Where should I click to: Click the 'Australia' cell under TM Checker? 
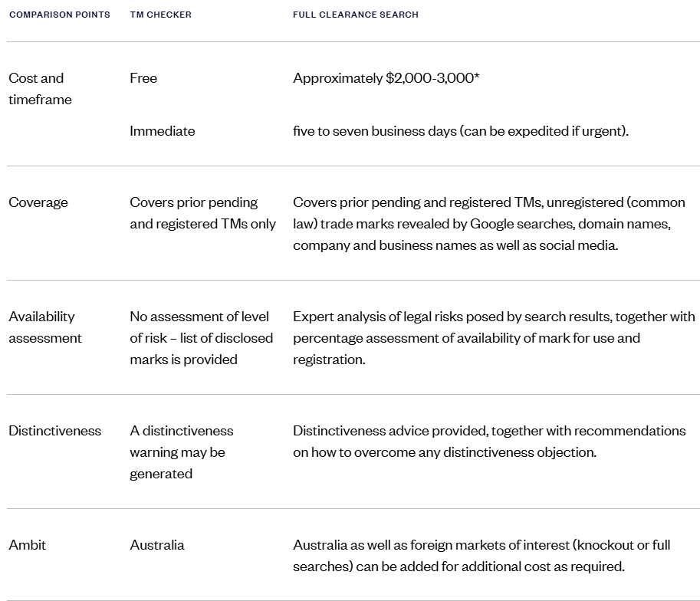coord(156,545)
